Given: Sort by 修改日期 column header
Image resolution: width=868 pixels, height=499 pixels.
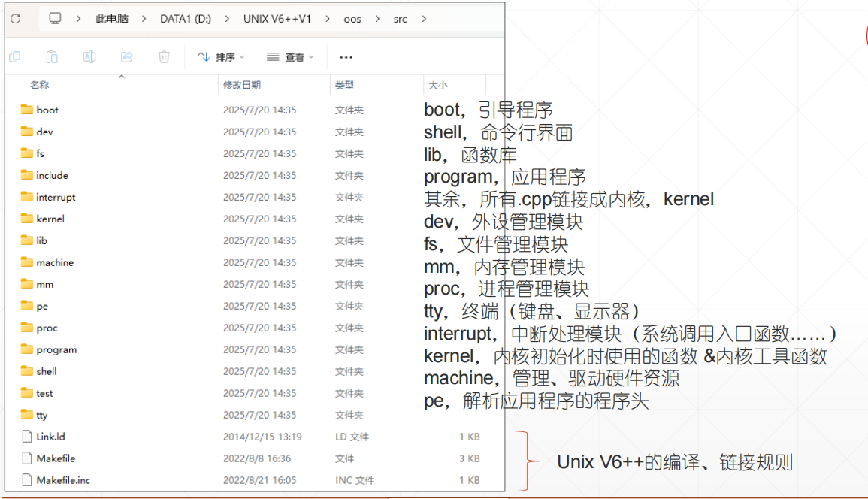Looking at the screenshot, I should 241,86.
